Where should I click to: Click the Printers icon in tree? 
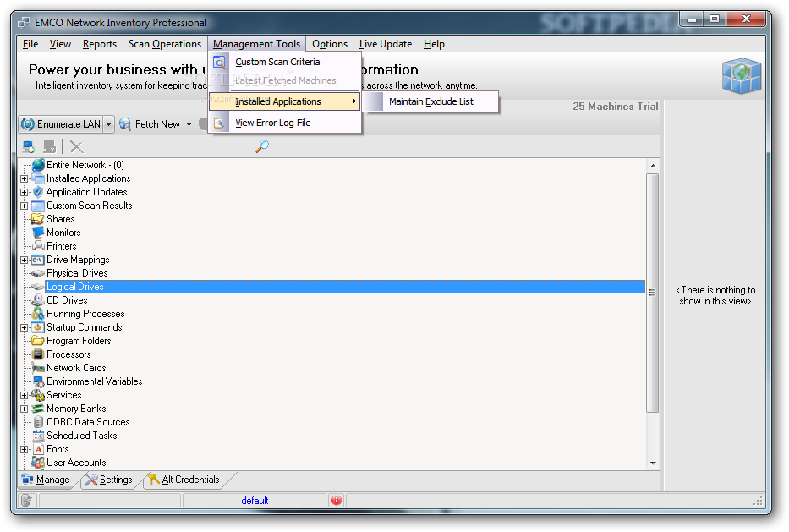click(x=38, y=246)
